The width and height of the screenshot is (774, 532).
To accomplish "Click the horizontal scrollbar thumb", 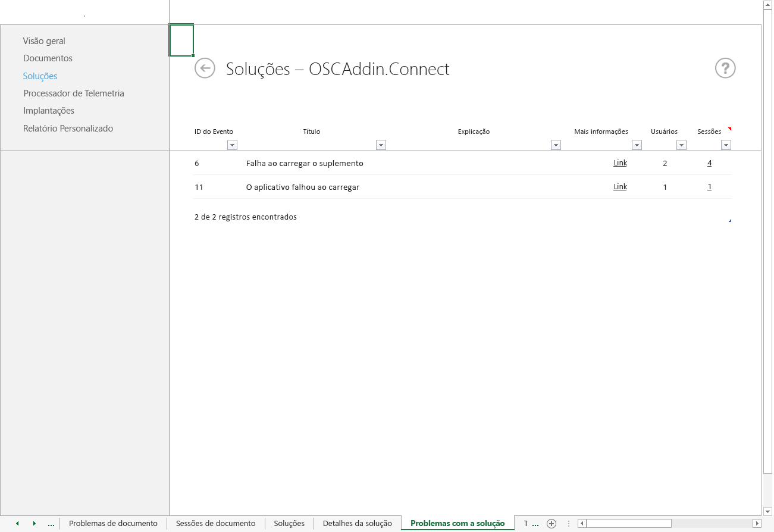I will 629,524.
